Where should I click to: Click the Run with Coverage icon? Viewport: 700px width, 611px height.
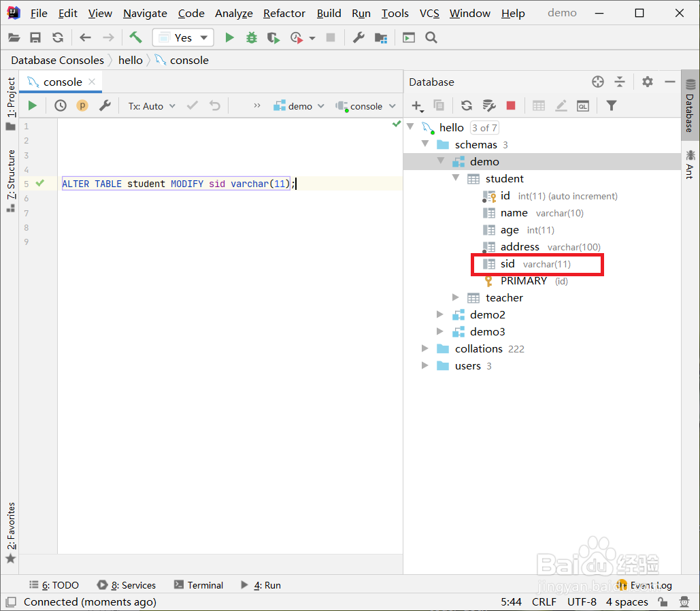click(x=273, y=37)
